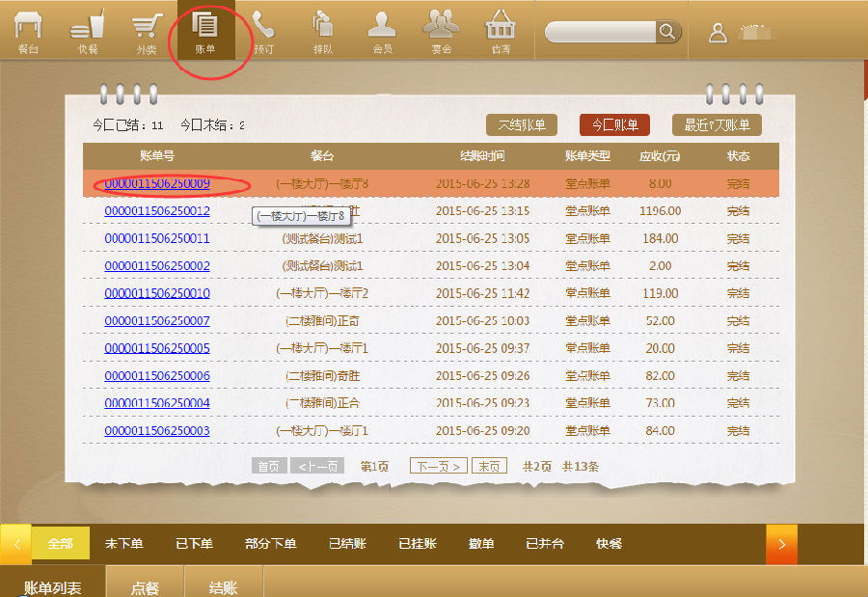The image size is (868, 597).
Task: Switch to the 点餐 tab
Action: click(x=145, y=587)
